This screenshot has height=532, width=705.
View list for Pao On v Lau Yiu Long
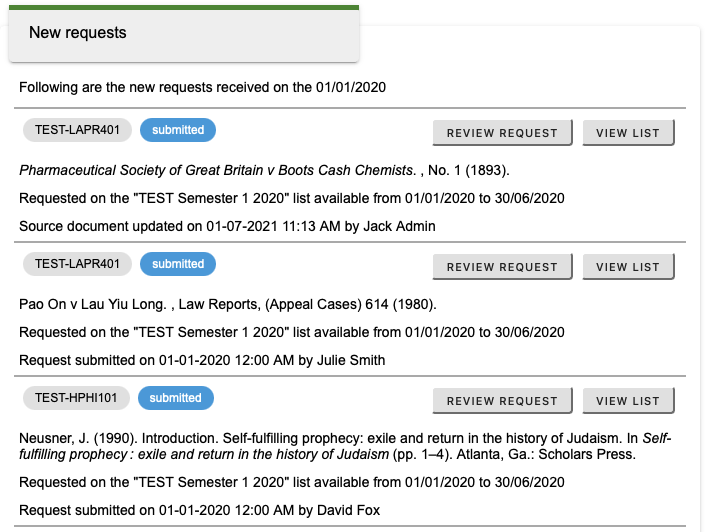(628, 267)
